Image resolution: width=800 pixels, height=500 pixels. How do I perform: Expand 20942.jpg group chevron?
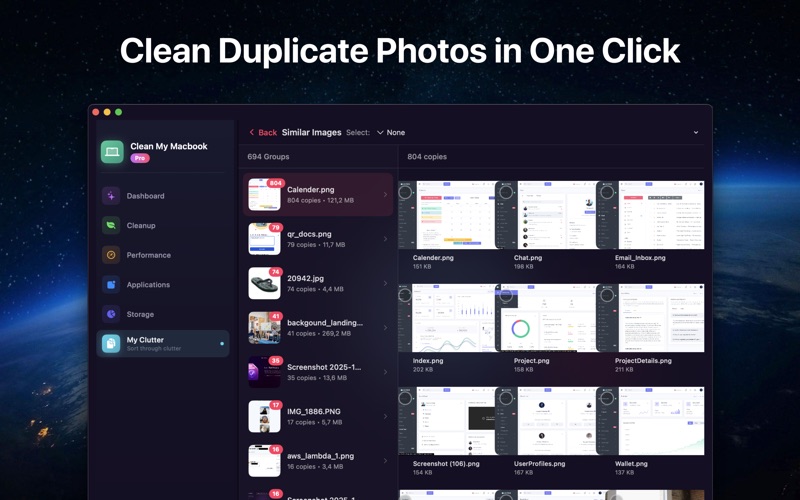pos(385,283)
